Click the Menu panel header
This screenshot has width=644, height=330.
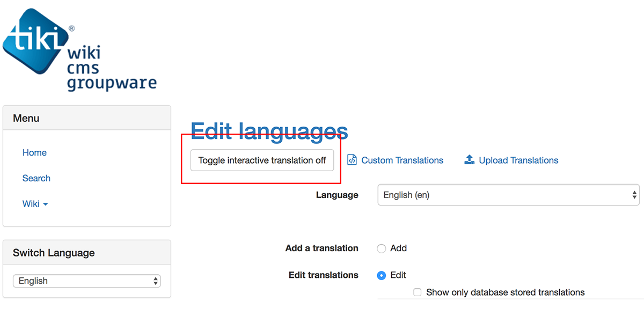[87, 118]
